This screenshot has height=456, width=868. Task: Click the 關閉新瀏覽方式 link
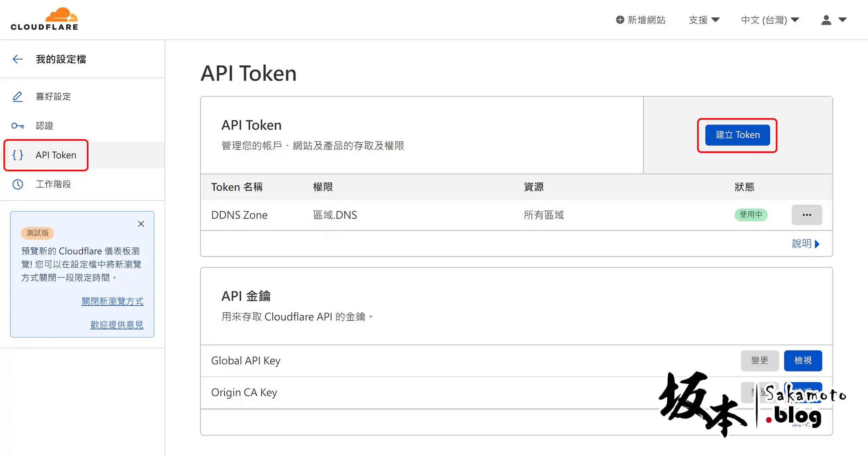coord(112,301)
